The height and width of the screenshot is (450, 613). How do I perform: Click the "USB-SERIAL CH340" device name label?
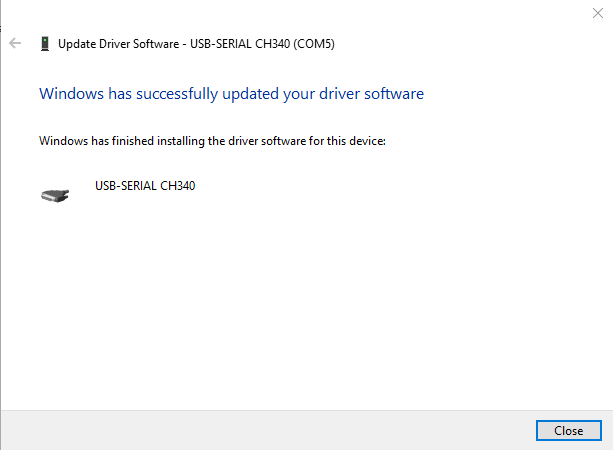[144, 186]
